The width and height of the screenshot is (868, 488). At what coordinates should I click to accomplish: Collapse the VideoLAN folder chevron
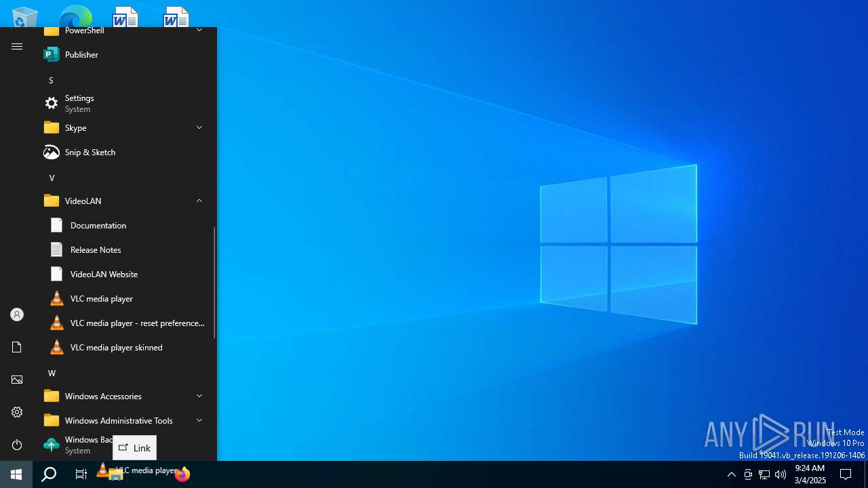point(199,201)
